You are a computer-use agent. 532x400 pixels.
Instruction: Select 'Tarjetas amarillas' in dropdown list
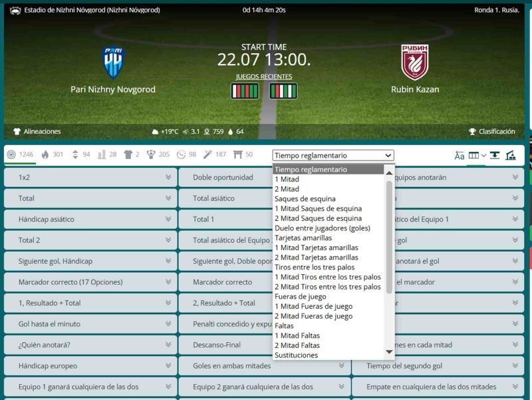(x=303, y=238)
